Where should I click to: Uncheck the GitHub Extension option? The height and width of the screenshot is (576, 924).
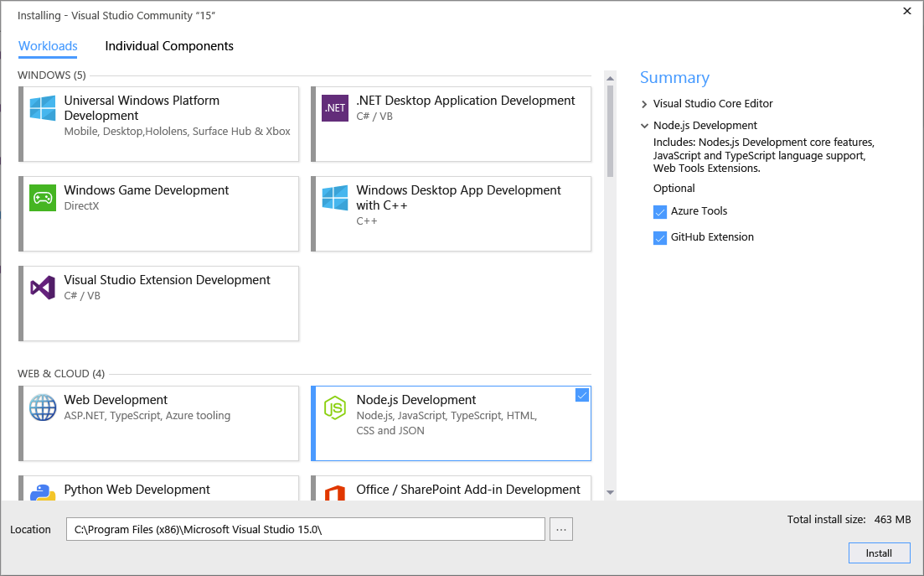660,238
